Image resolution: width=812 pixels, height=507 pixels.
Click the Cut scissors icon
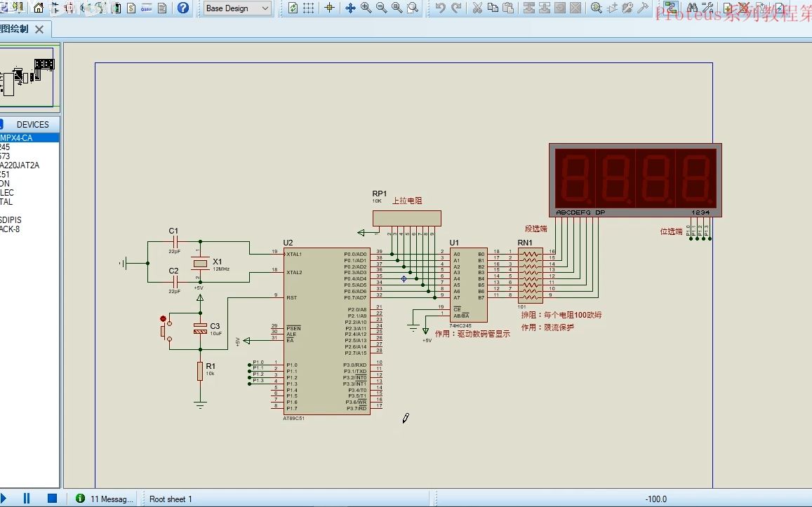click(477, 8)
